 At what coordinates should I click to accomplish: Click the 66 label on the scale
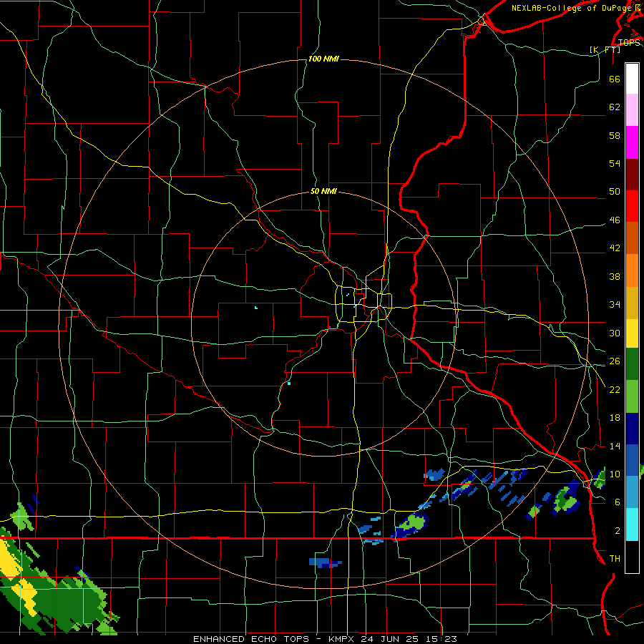[x=615, y=79]
